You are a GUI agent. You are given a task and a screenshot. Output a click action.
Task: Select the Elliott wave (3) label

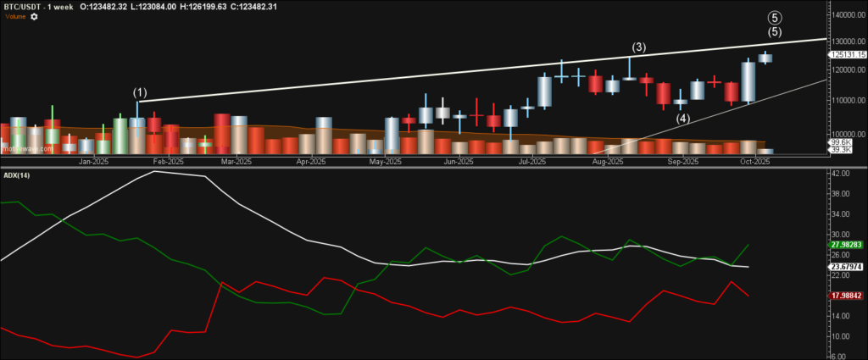click(x=639, y=47)
